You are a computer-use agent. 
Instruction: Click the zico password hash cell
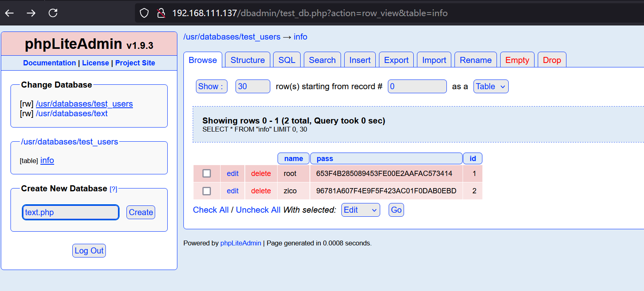pyautogui.click(x=386, y=191)
